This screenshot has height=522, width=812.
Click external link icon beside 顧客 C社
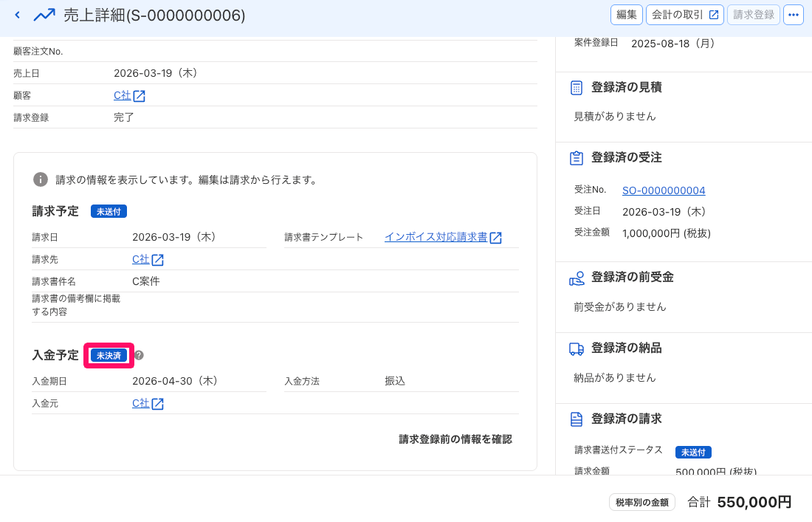click(140, 96)
